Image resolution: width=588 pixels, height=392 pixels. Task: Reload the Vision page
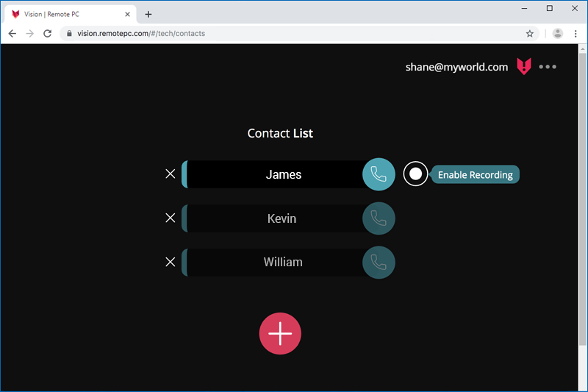47,33
